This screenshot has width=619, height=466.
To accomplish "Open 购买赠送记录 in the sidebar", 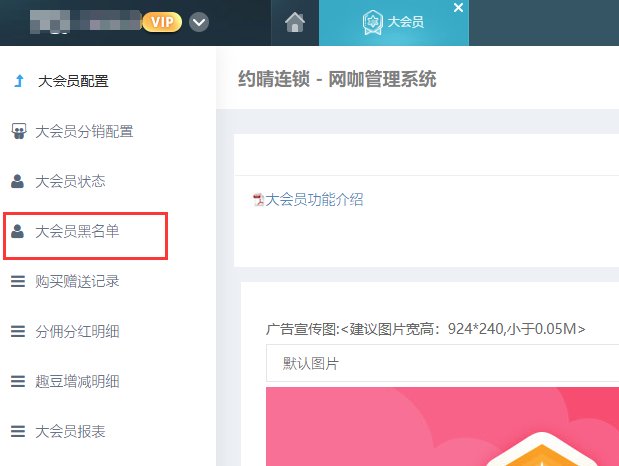I will click(77, 281).
